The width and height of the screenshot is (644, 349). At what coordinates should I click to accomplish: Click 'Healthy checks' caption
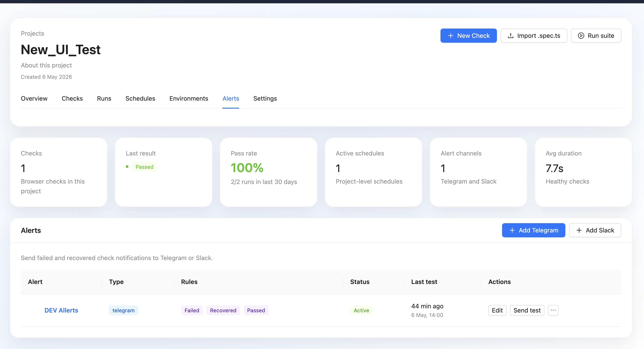pyautogui.click(x=568, y=182)
